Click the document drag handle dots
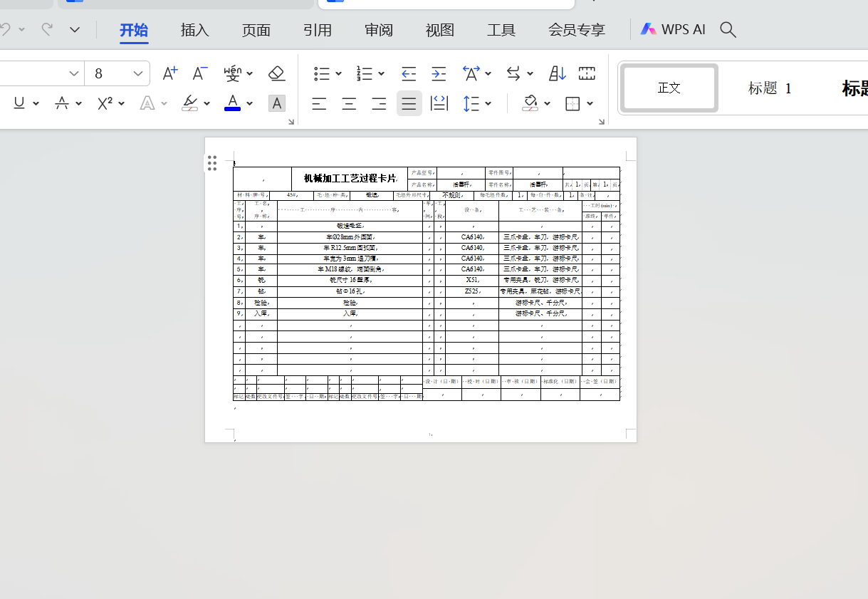The height and width of the screenshot is (599, 868). coord(211,163)
